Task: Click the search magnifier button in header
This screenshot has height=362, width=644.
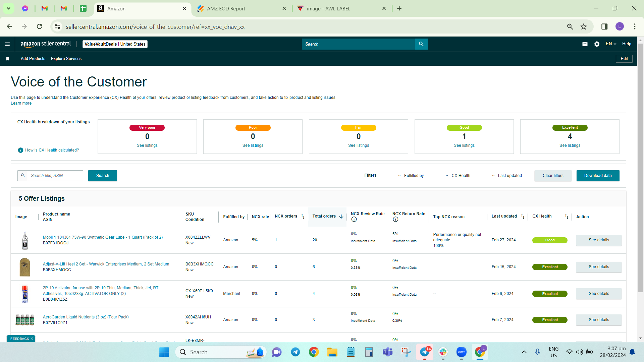Action: [421, 44]
